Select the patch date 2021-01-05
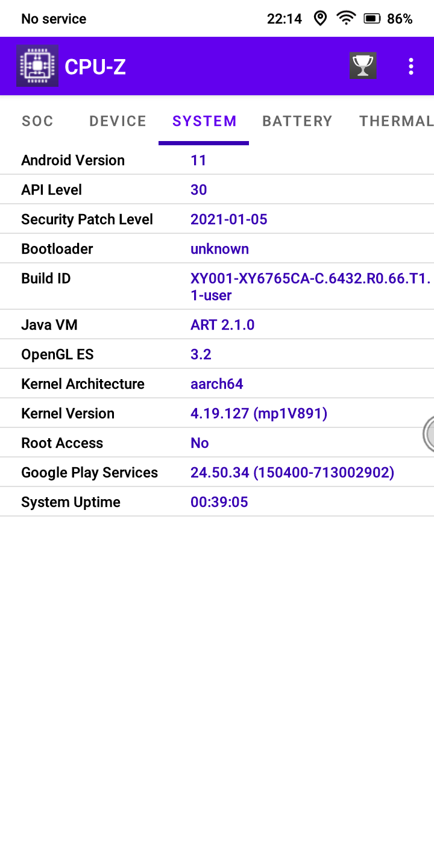434x868 pixels. 229,219
